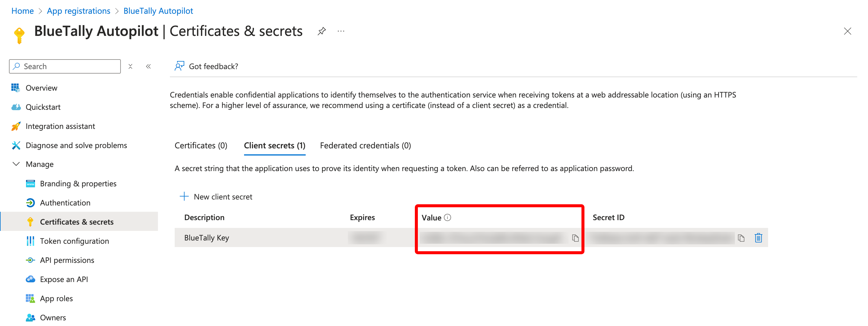Click the Diagnose and solve problems wrench icon
The height and width of the screenshot is (326, 868).
pyautogui.click(x=16, y=145)
